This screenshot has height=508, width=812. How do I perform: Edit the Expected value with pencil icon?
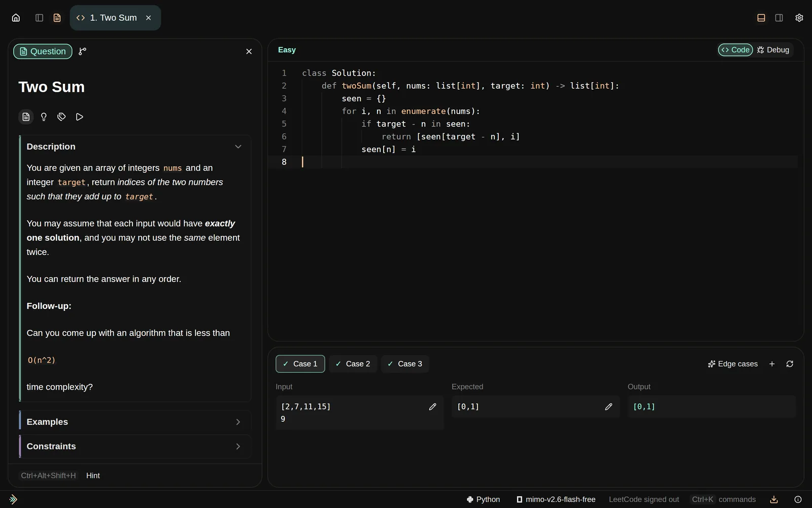point(608,406)
